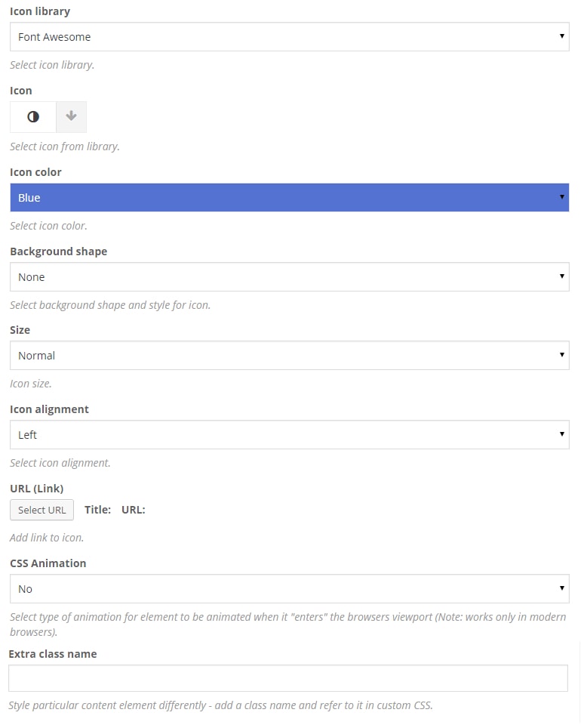Focus the Extra class name text field
The height and width of the screenshot is (728, 581).
287,678
